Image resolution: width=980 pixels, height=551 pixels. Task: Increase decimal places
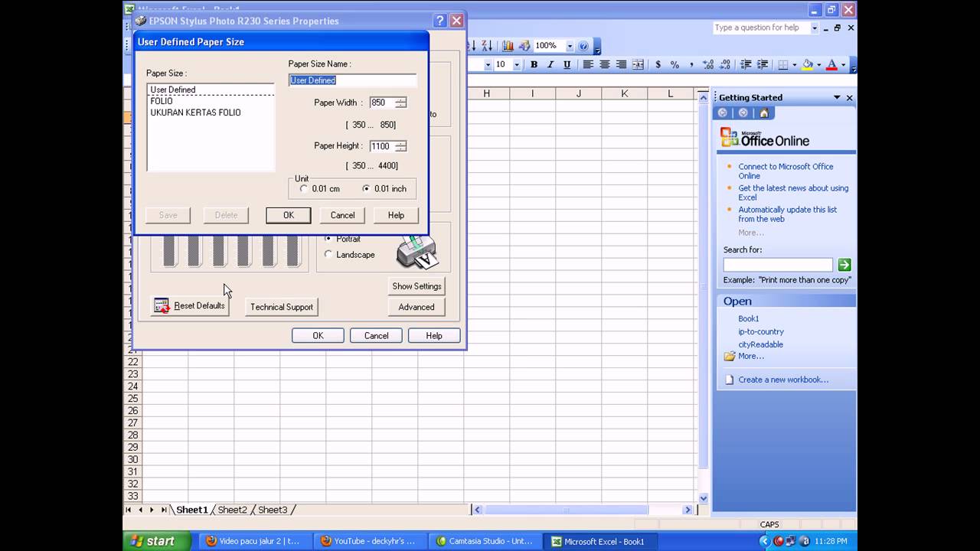click(x=708, y=65)
